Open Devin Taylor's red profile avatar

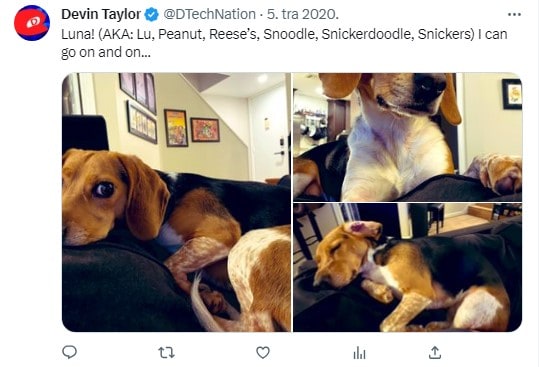click(x=32, y=23)
